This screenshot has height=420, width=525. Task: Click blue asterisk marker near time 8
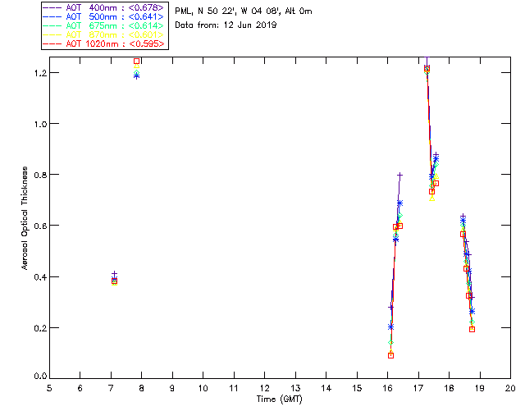point(137,76)
